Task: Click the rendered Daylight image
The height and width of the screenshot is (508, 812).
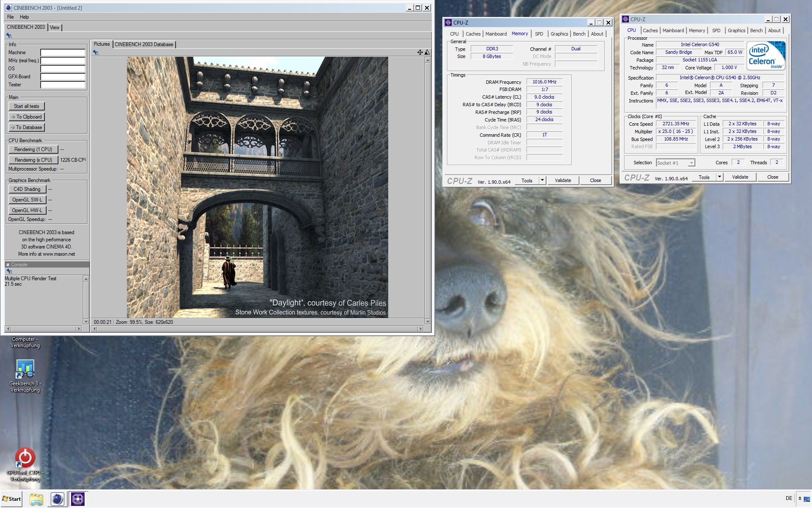Action: [257, 187]
